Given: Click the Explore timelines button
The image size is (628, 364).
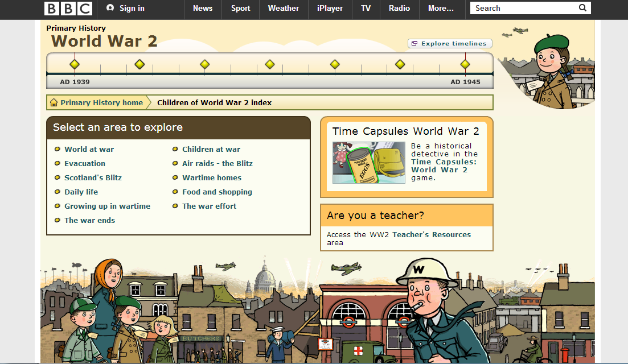Looking at the screenshot, I should coord(450,44).
